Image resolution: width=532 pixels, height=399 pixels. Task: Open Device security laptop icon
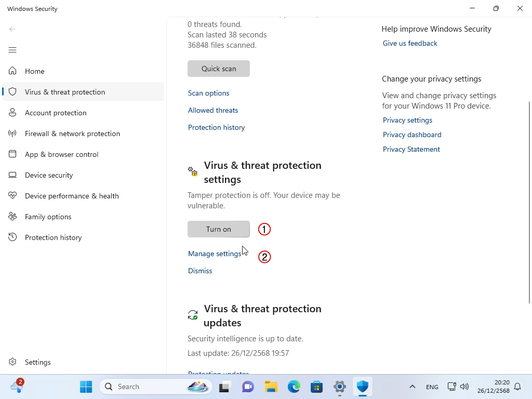point(12,175)
